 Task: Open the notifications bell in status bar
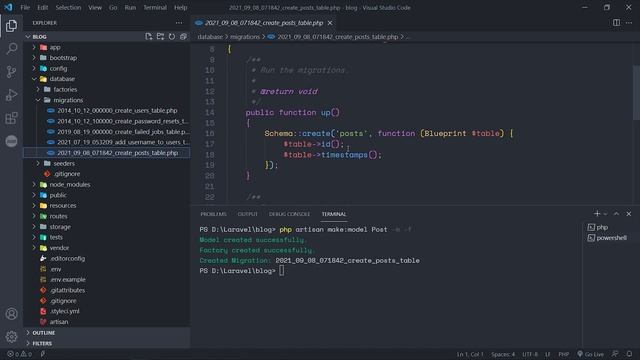(629, 354)
